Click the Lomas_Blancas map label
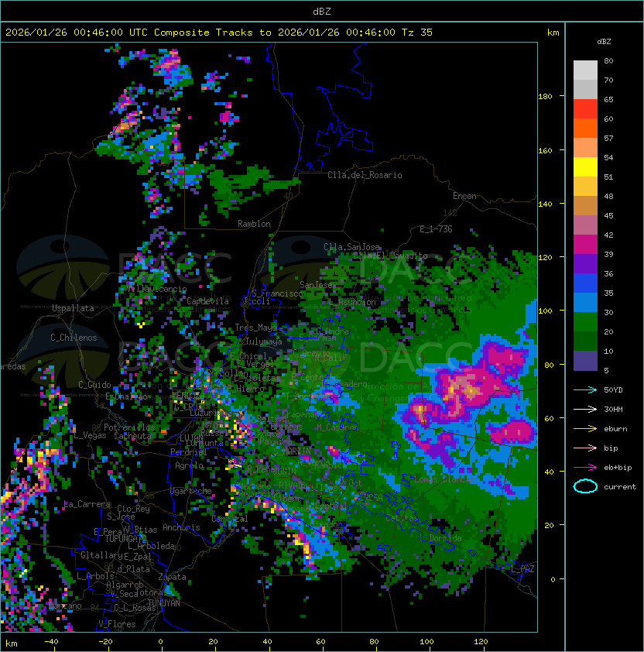This screenshot has height=652, width=644. [x=444, y=479]
